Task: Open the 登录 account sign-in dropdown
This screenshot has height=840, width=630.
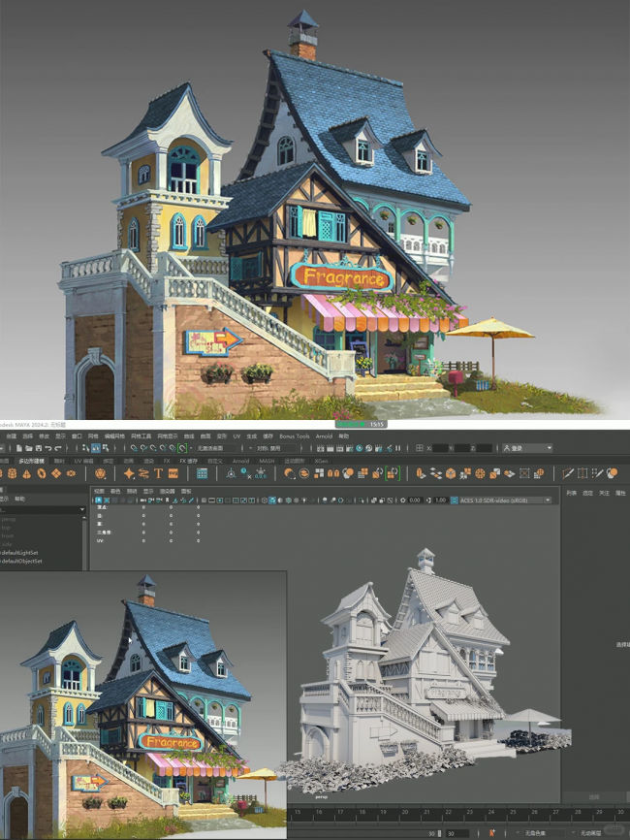Action: (528, 448)
